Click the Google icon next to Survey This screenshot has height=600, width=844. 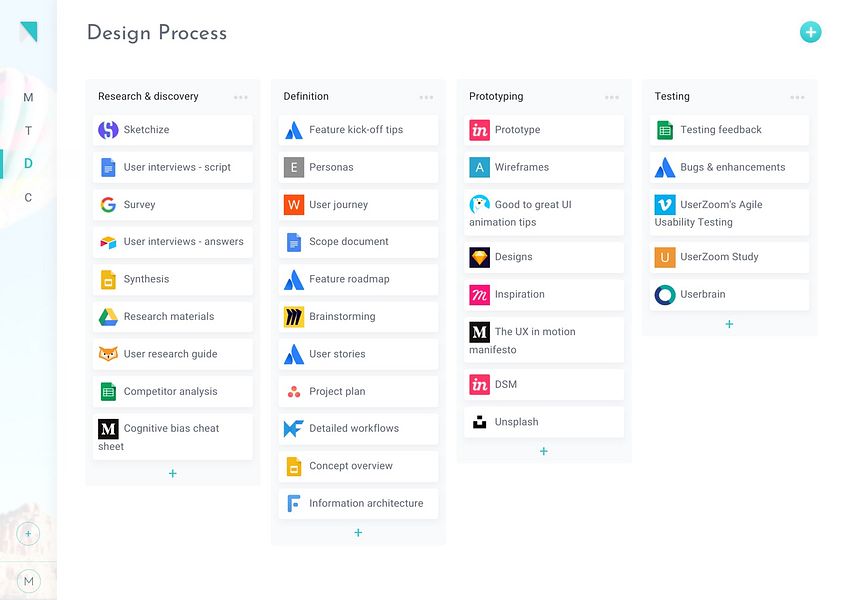click(x=108, y=204)
